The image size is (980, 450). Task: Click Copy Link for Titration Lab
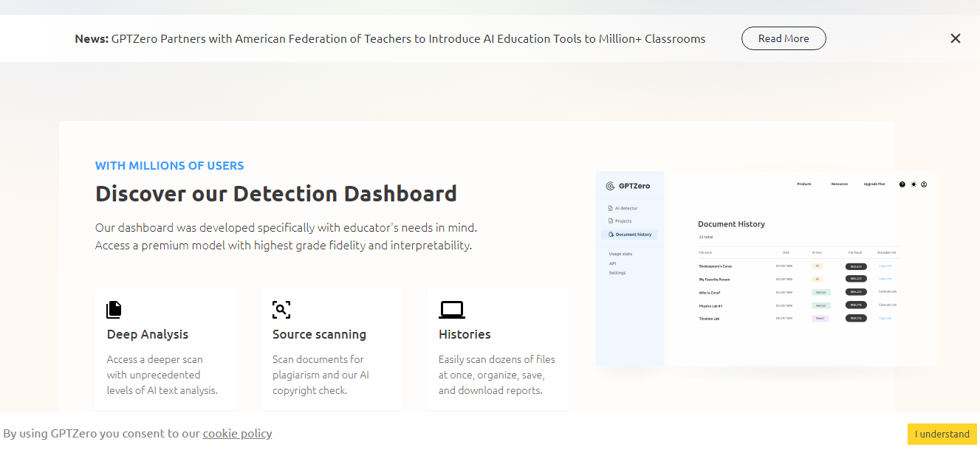[x=885, y=319]
